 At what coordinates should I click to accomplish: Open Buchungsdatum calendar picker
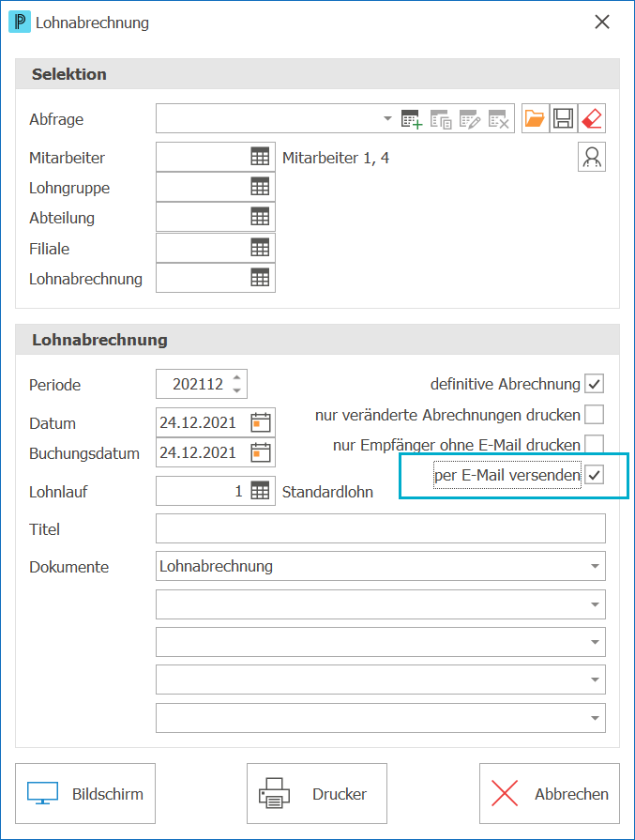261,452
